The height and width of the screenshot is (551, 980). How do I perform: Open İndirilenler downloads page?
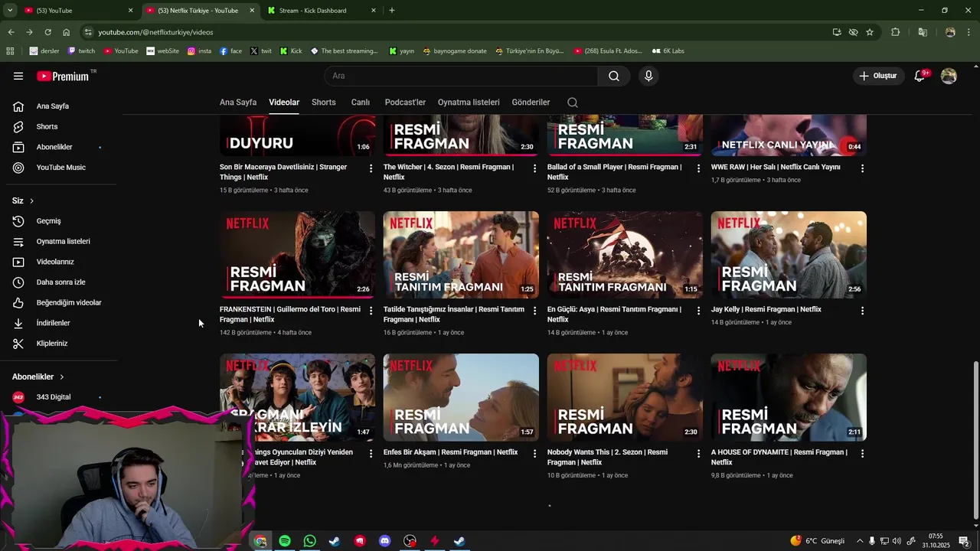coord(61,323)
